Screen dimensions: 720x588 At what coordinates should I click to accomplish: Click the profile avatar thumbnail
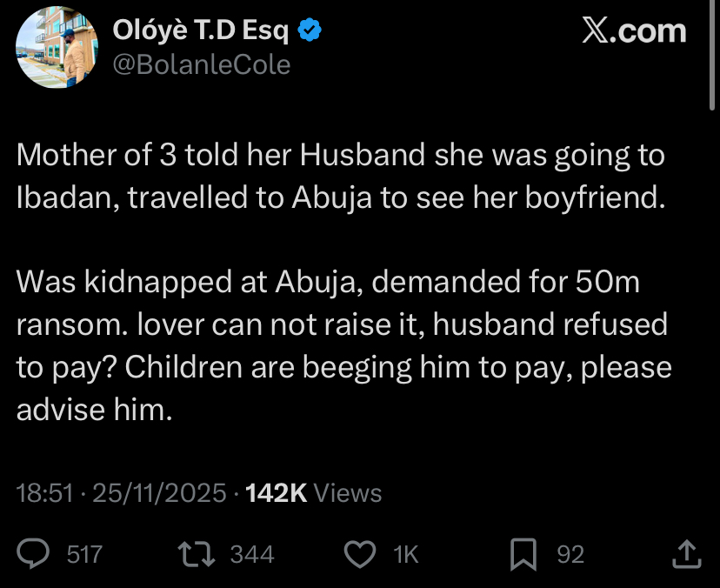coord(57,48)
